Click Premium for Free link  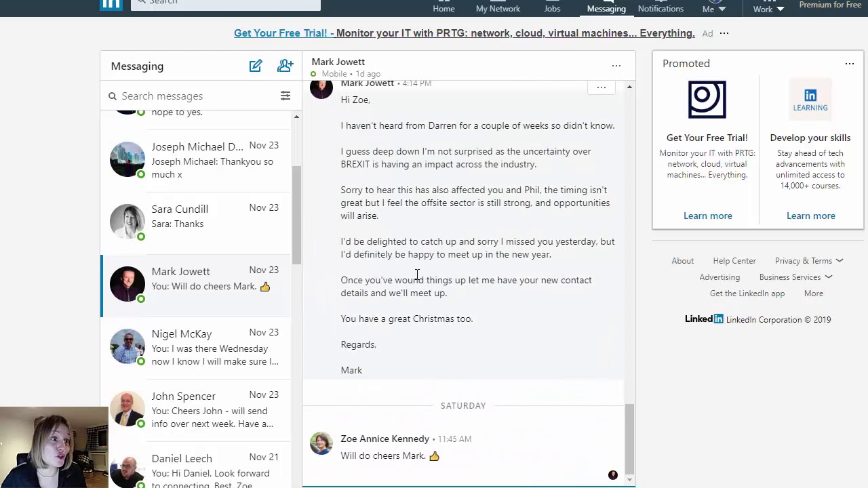point(830,5)
